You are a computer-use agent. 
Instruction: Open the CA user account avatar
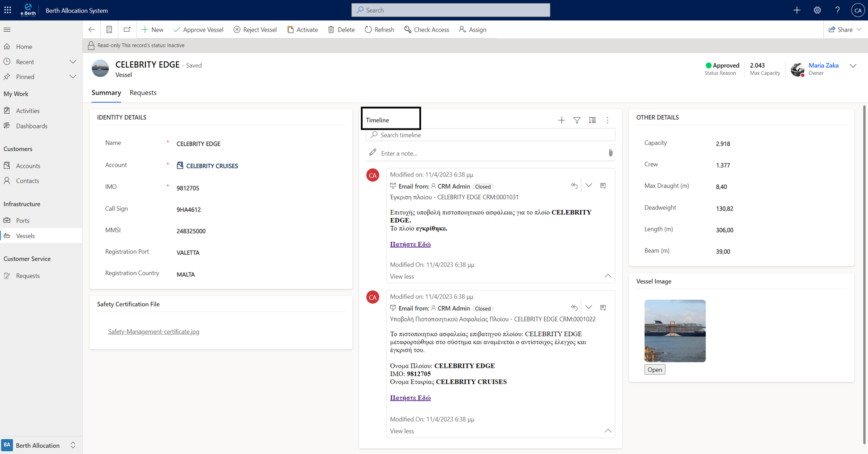[857, 10]
